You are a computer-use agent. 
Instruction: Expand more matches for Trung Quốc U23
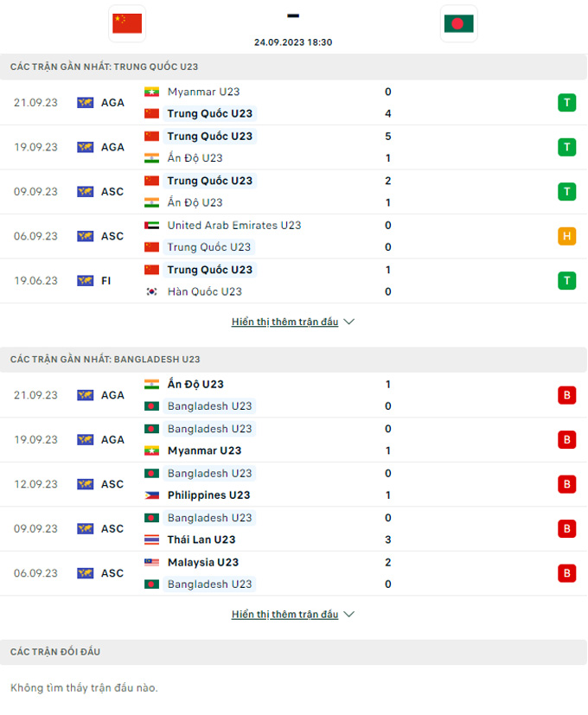285,321
